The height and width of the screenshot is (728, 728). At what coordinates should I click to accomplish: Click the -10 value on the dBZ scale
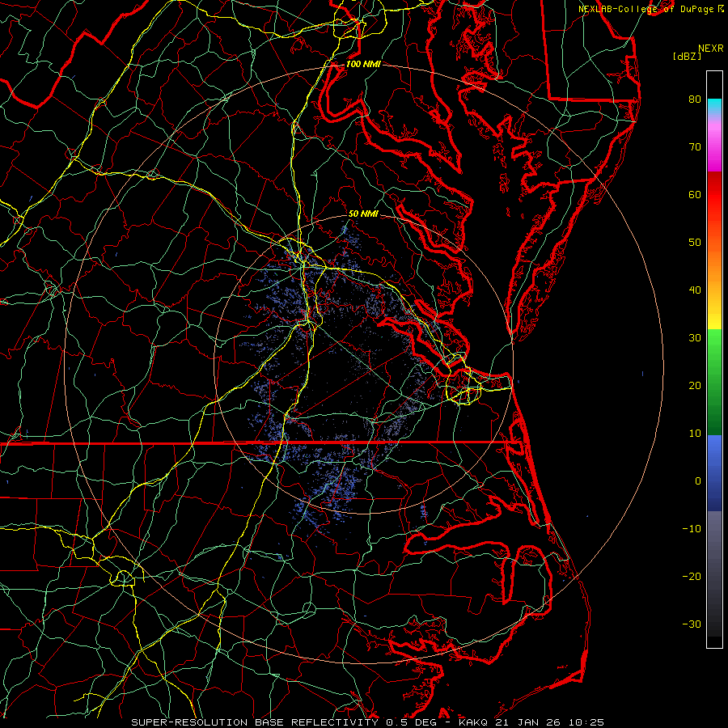coord(692,528)
